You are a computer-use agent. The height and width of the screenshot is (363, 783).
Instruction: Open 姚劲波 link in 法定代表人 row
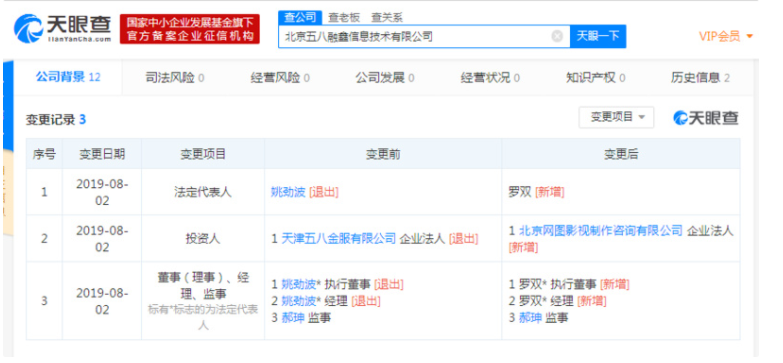288,192
